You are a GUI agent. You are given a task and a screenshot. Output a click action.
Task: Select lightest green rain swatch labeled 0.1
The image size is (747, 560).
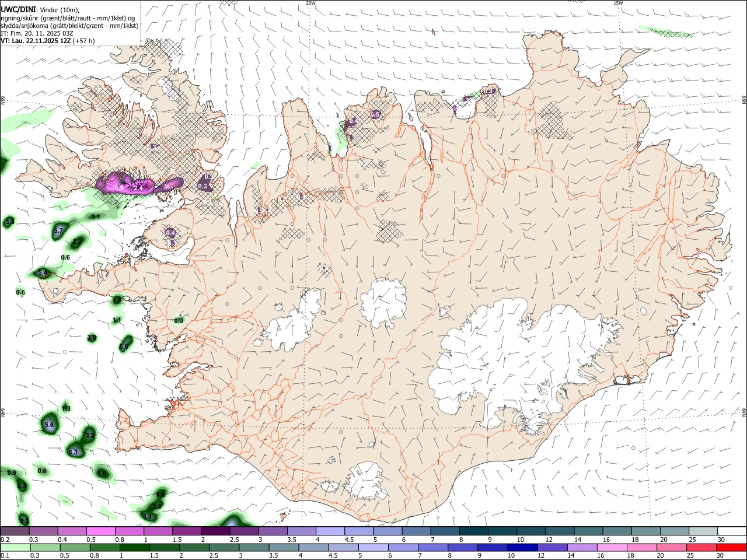point(15,548)
